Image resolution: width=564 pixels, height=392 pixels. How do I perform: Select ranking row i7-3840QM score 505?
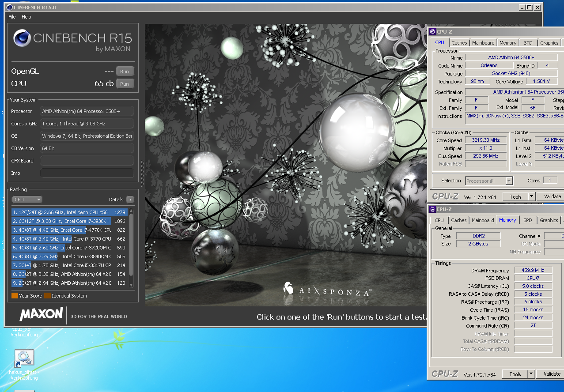click(70, 256)
